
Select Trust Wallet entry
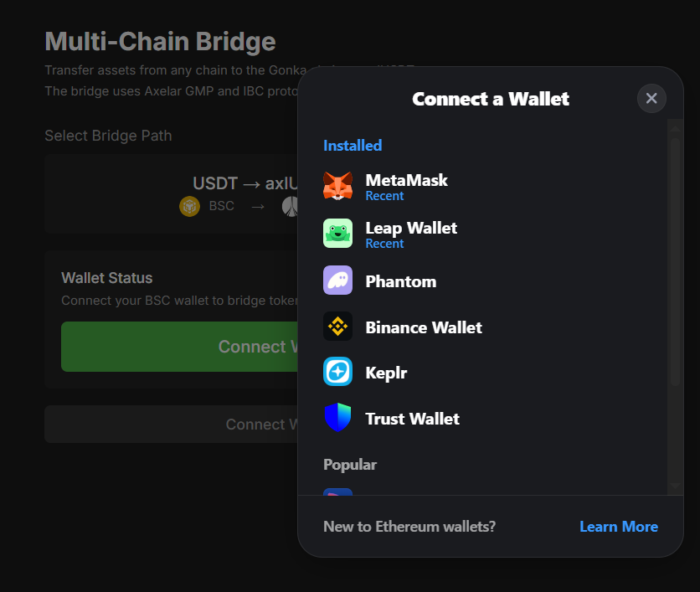[412, 419]
